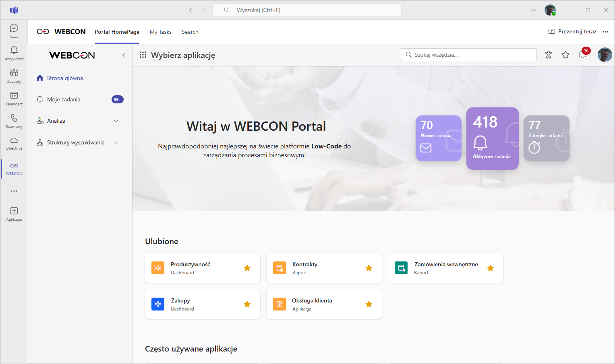Click Prezentuj teraz button
Screen dimensions: 615x364
[572, 31]
